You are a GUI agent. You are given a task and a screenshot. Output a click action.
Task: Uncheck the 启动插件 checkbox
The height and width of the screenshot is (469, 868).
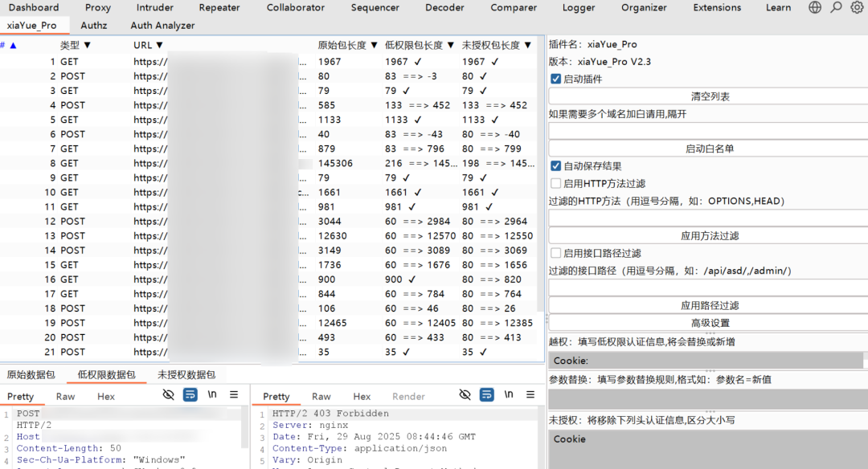(556, 79)
